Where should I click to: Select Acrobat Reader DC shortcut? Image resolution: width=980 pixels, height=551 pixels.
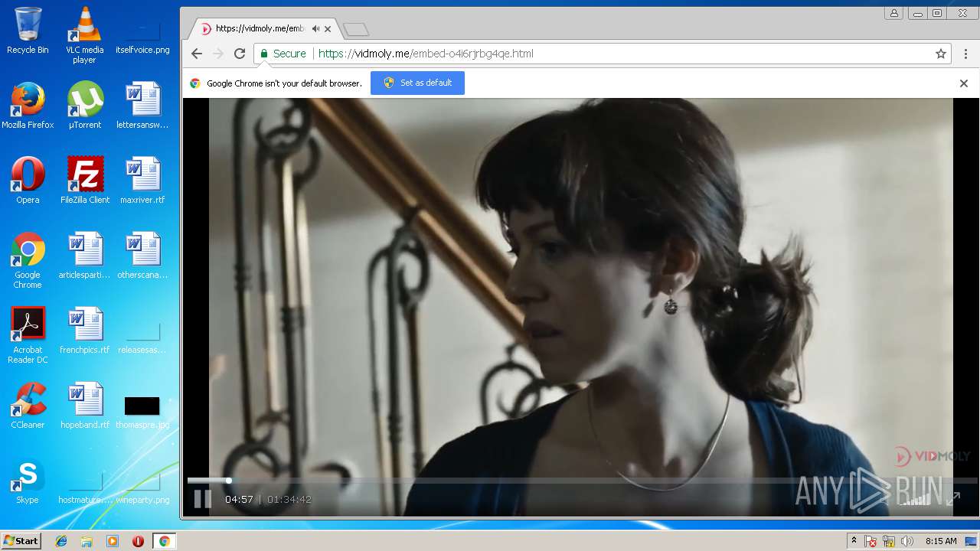(28, 335)
